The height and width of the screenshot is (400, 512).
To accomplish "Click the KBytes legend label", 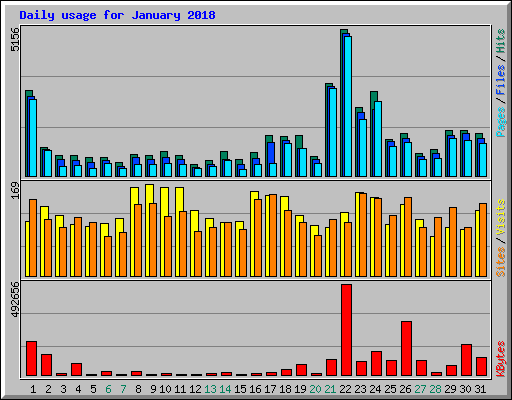I will (500, 359).
